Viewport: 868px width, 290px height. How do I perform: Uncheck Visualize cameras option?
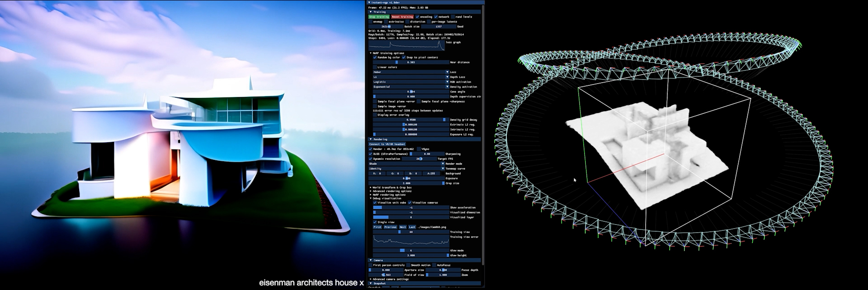tap(410, 202)
